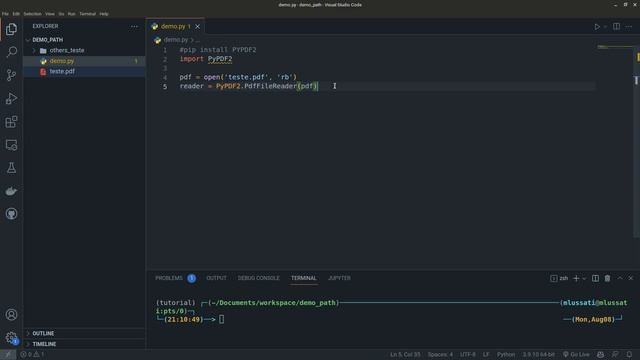
Task: Open the Run menu
Action: click(x=71, y=14)
